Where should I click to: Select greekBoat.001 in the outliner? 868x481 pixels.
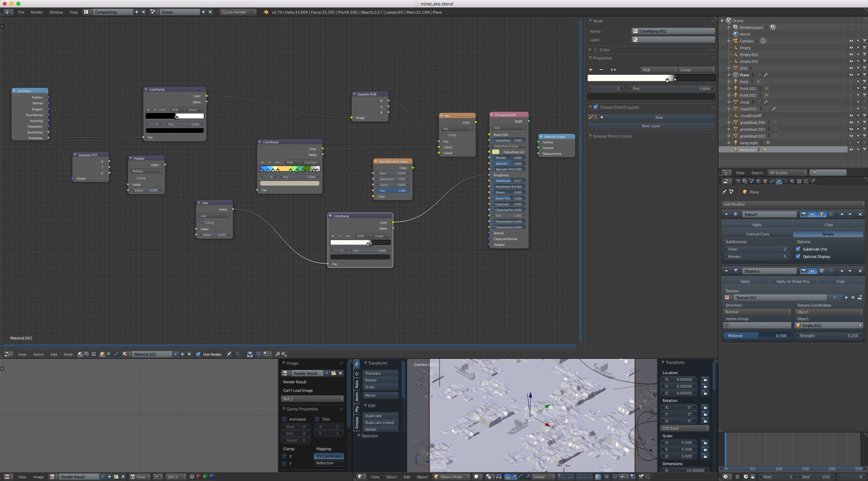(x=752, y=129)
